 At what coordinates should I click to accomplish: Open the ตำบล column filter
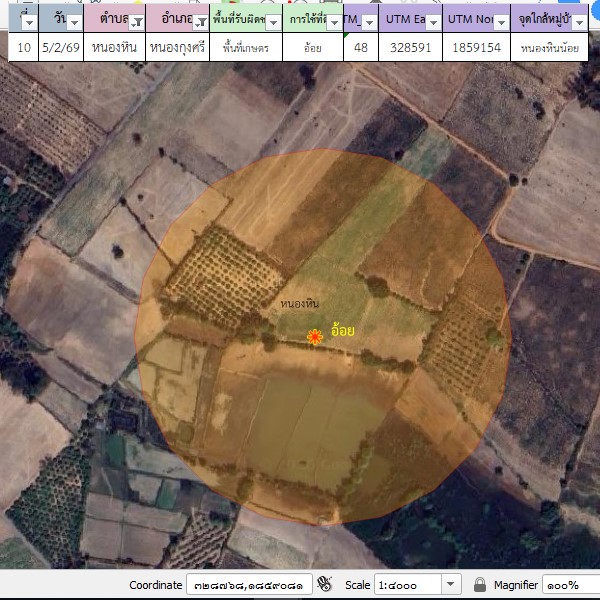click(x=134, y=23)
